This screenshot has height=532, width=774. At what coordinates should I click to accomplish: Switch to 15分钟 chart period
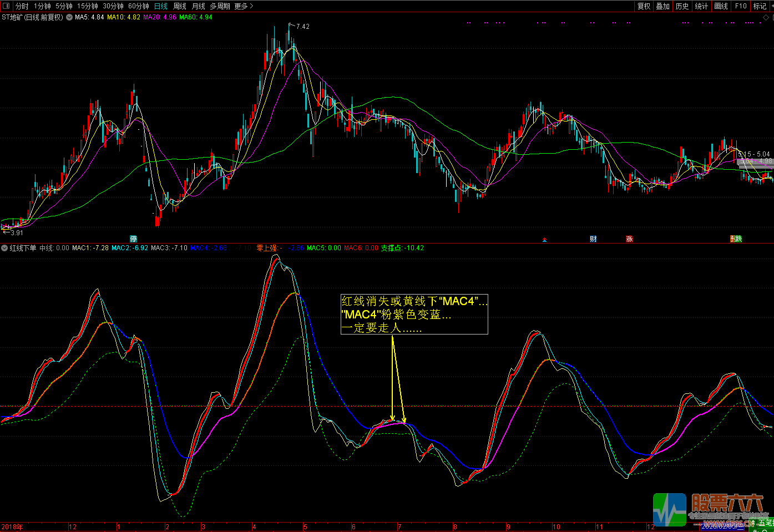pos(88,6)
